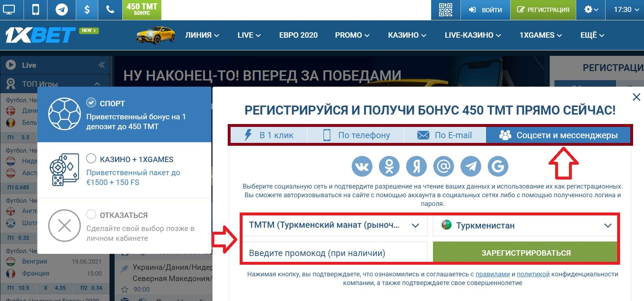Viewport: 644px width, 301px height.
Task: Click the НУ НАКОНЕЦ-ТО banner headline
Action: pos(262,75)
